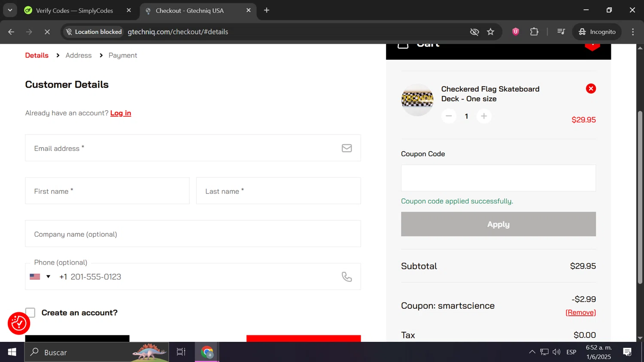Focus the Last name field

click(x=278, y=191)
